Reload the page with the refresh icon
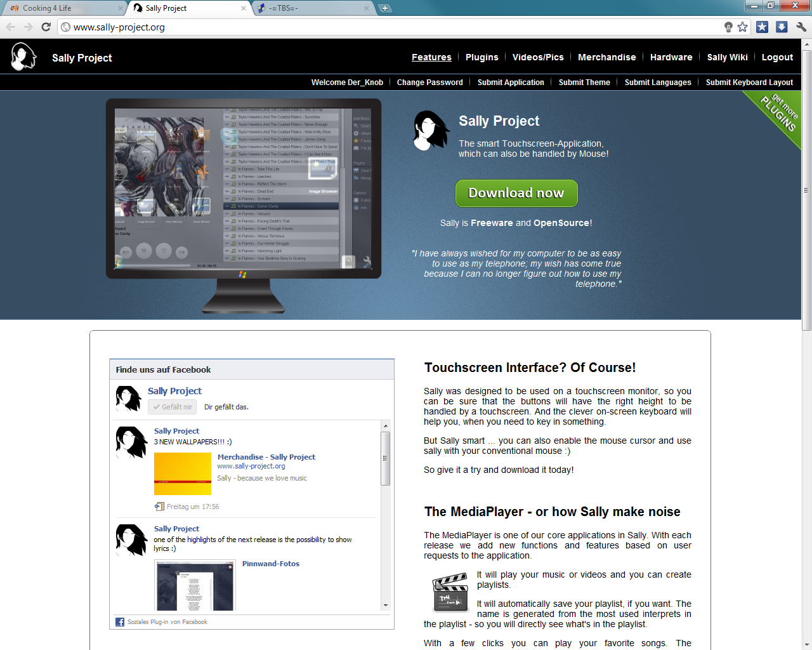 click(x=46, y=27)
